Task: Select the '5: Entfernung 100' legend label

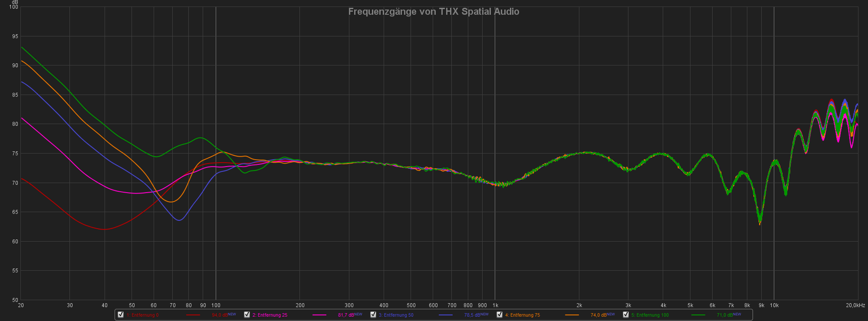Action: point(650,315)
